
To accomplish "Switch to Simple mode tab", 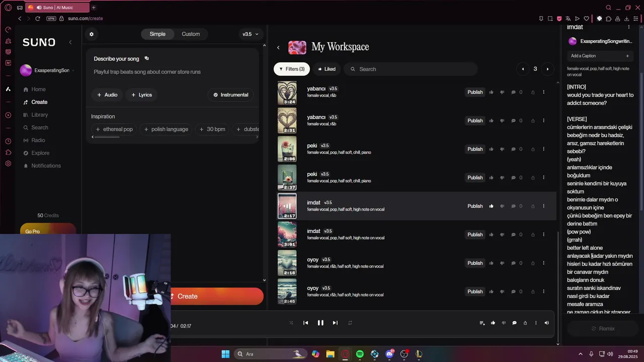I will [x=157, y=34].
